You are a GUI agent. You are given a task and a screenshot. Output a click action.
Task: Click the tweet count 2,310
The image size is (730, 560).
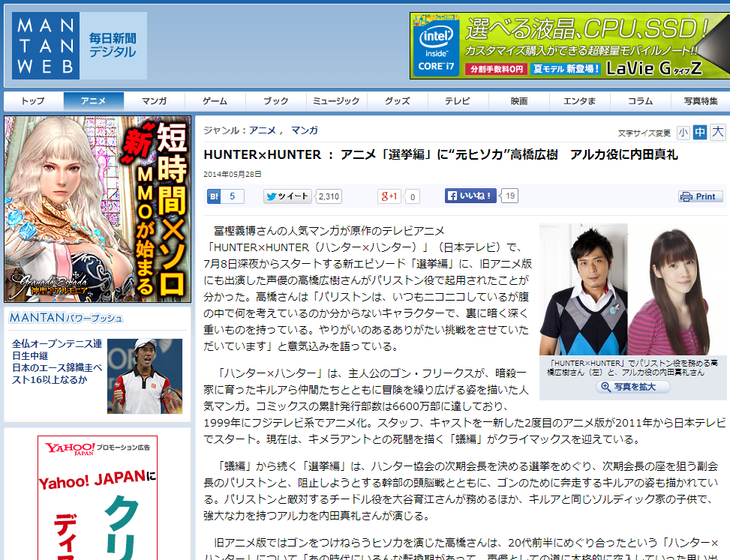click(x=329, y=196)
